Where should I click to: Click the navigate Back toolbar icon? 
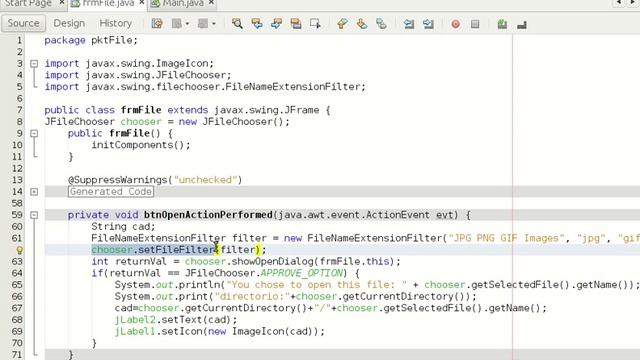pos(176,24)
